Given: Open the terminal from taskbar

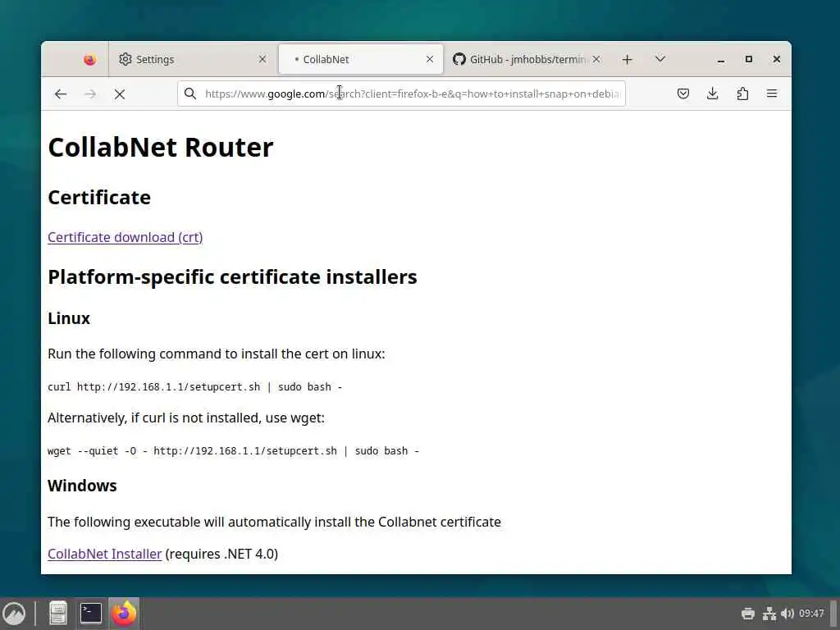Looking at the screenshot, I should pos(90,614).
